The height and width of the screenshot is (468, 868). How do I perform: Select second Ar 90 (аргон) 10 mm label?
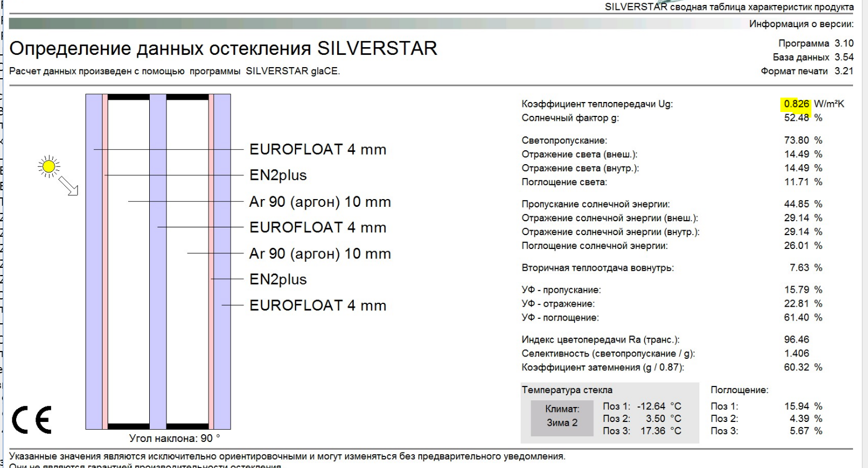click(320, 254)
